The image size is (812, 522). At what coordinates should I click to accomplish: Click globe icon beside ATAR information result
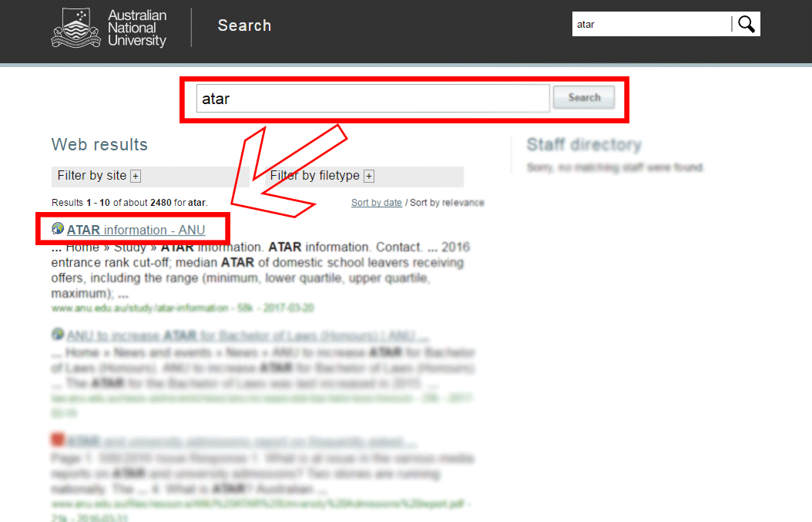coord(58,229)
